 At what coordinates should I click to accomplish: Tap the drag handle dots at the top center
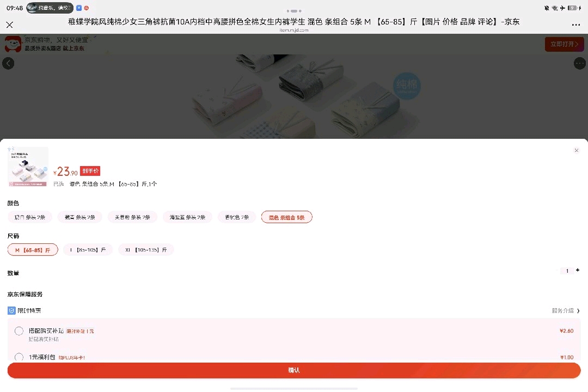pos(294,11)
